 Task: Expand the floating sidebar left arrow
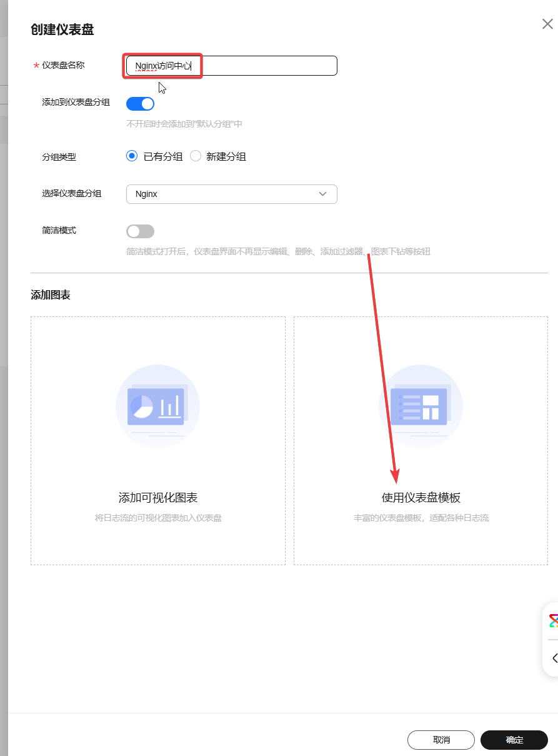(x=554, y=658)
